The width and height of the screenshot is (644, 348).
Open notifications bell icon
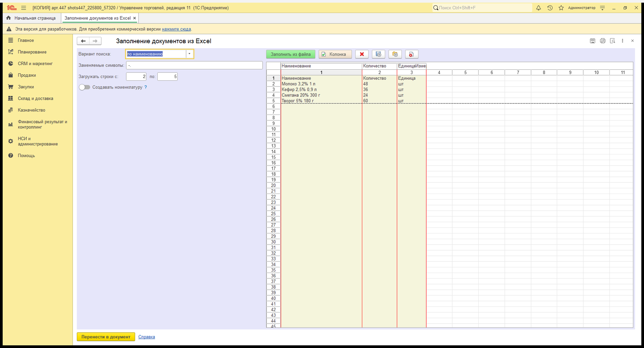coord(538,8)
